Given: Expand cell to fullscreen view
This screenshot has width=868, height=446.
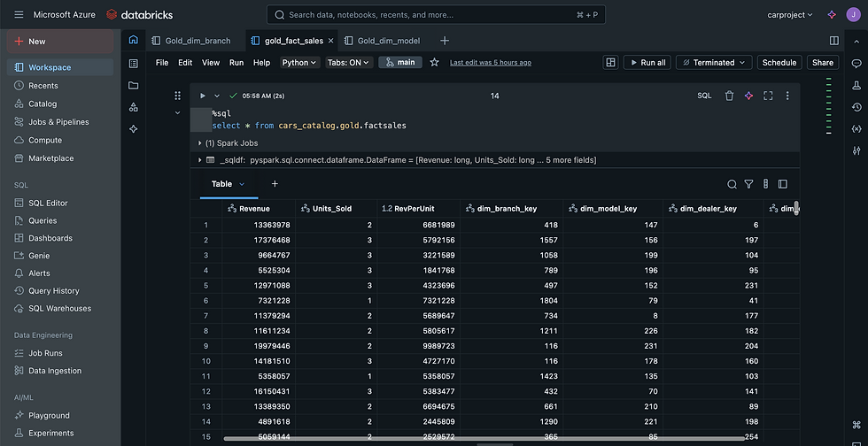Looking at the screenshot, I should (768, 96).
